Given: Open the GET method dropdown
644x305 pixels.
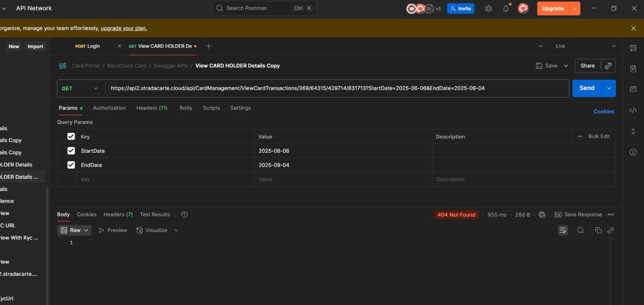Looking at the screenshot, I should [80, 88].
